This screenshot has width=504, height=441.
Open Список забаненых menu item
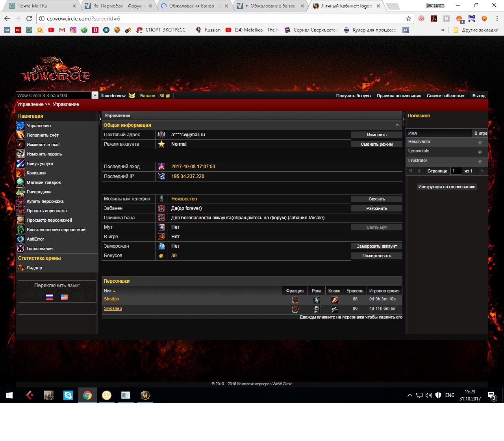tap(445, 96)
